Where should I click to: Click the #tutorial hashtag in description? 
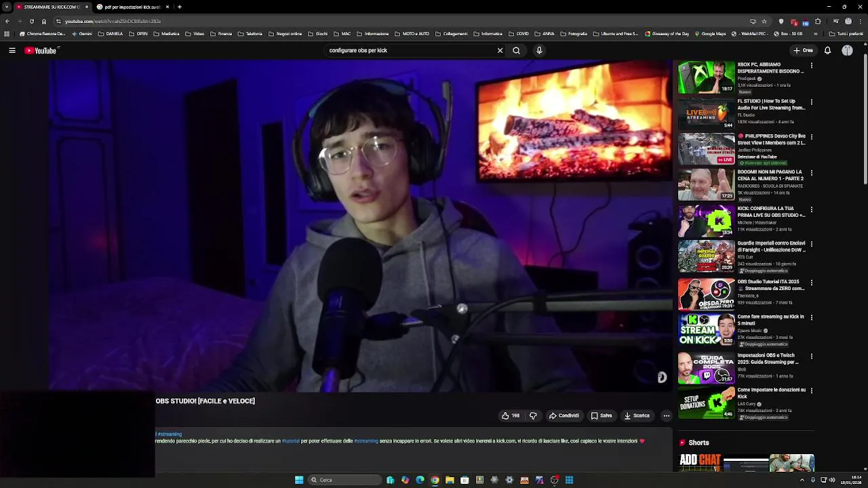click(290, 441)
